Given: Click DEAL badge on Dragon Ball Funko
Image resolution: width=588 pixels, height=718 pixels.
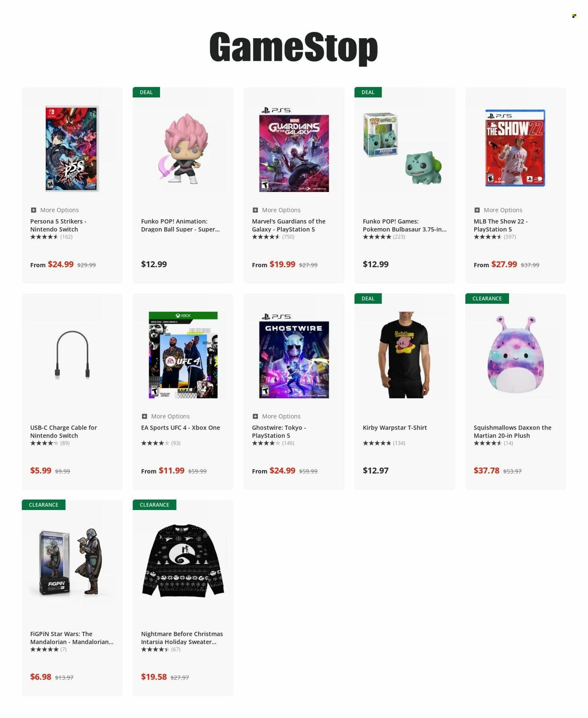Looking at the screenshot, I should click(146, 92).
